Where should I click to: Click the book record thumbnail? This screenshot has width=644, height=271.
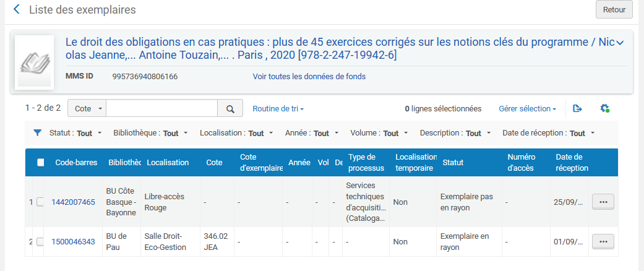click(x=34, y=61)
